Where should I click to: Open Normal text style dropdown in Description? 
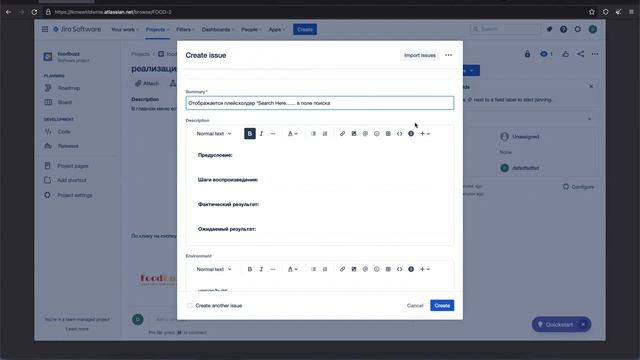click(214, 133)
